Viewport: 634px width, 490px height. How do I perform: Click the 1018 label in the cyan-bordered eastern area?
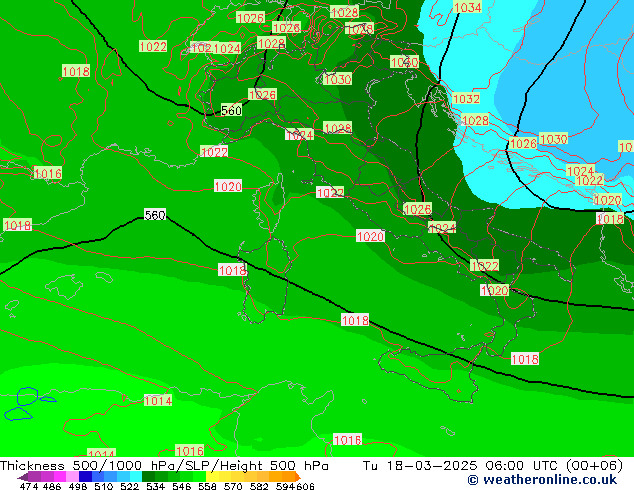pyautogui.click(x=610, y=219)
